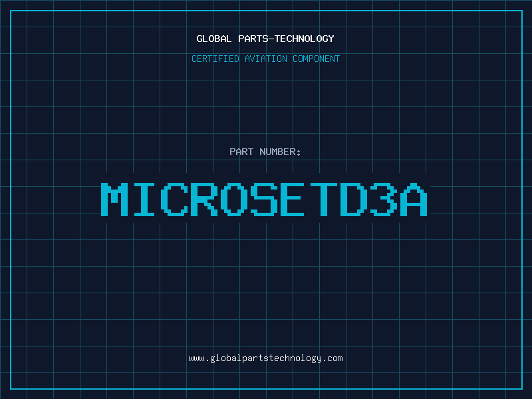Click the large letter S in MICROSETD3A
This screenshot has width=532, height=399.
coord(264,199)
